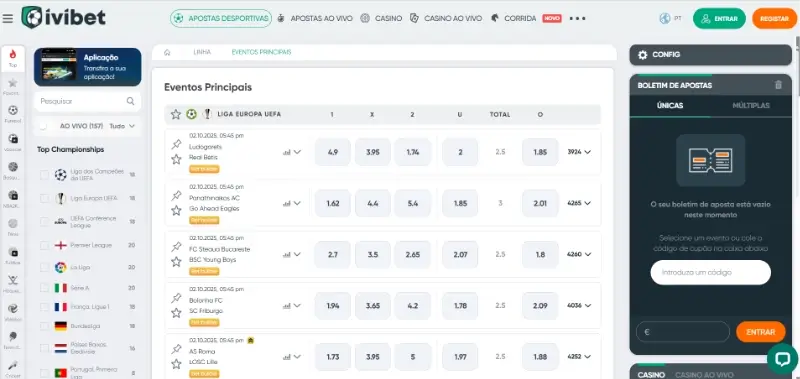Switch to Únicas bet slip tab
Image resolution: width=800 pixels, height=379 pixels.
tap(670, 106)
